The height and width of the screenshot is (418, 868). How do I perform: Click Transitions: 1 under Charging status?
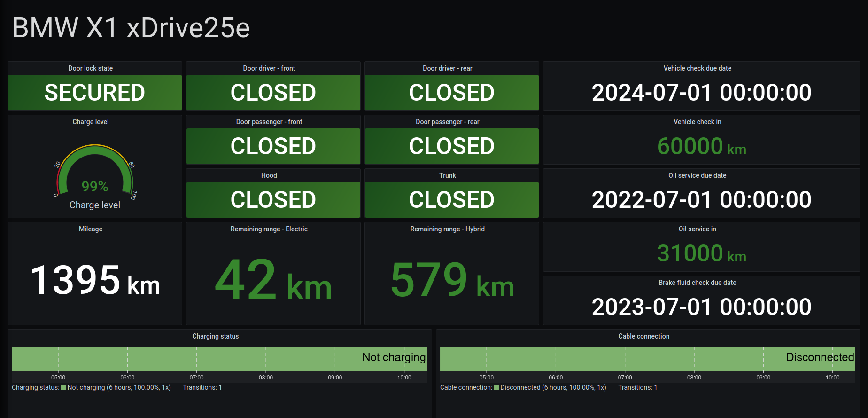coord(202,387)
